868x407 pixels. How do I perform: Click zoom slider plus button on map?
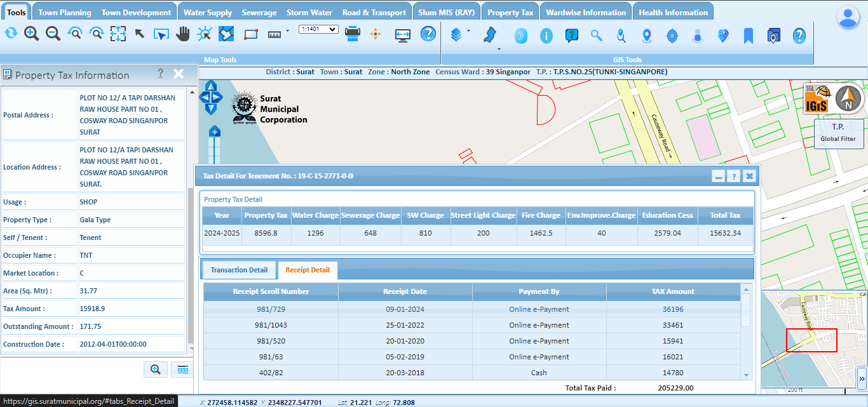[x=215, y=132]
